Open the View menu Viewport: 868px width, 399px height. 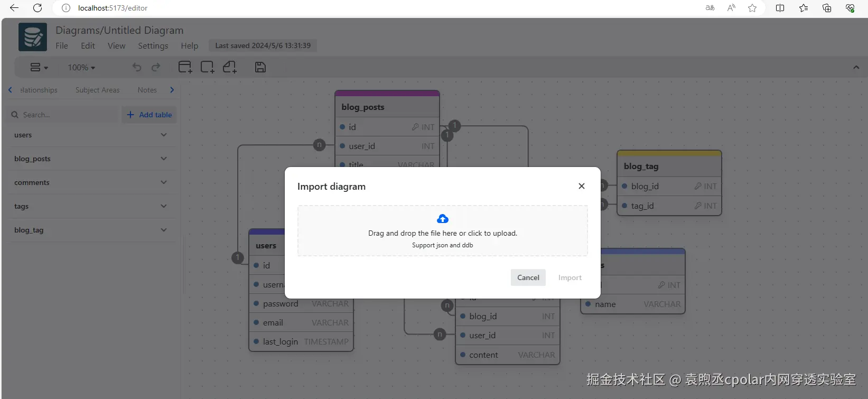(117, 45)
